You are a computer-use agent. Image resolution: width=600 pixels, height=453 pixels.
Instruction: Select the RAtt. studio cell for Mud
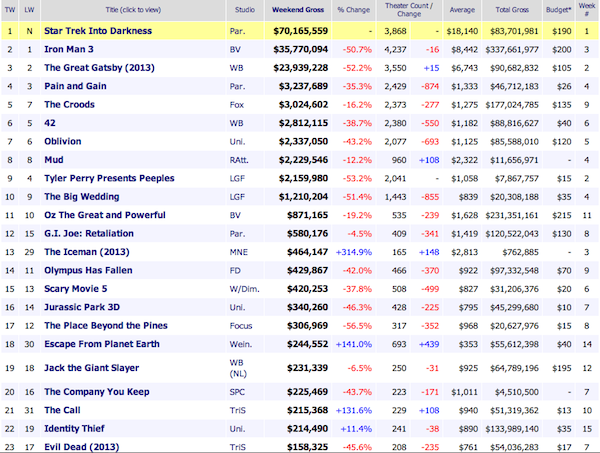coord(239,160)
